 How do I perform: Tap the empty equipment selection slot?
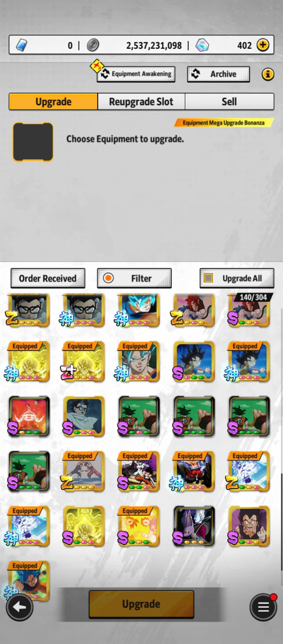click(x=33, y=142)
